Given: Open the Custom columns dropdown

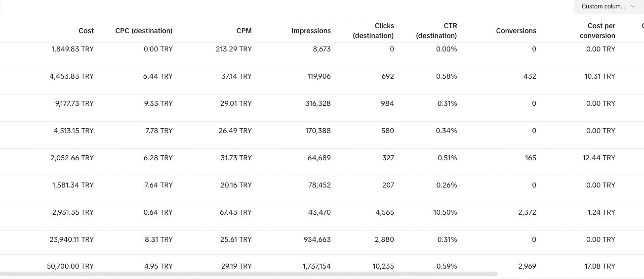Looking at the screenshot, I should pyautogui.click(x=603, y=6).
